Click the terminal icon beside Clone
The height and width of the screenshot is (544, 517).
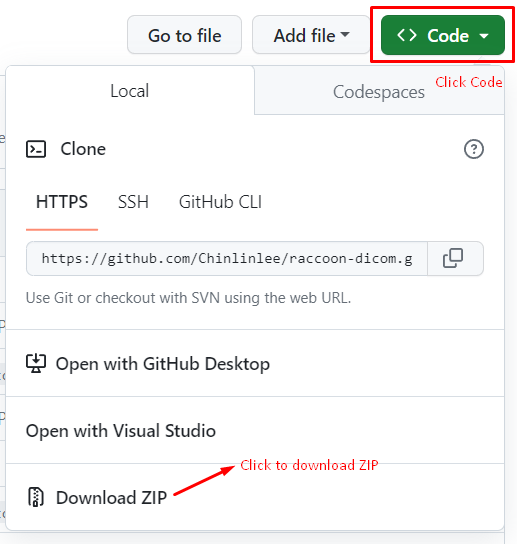point(36,149)
